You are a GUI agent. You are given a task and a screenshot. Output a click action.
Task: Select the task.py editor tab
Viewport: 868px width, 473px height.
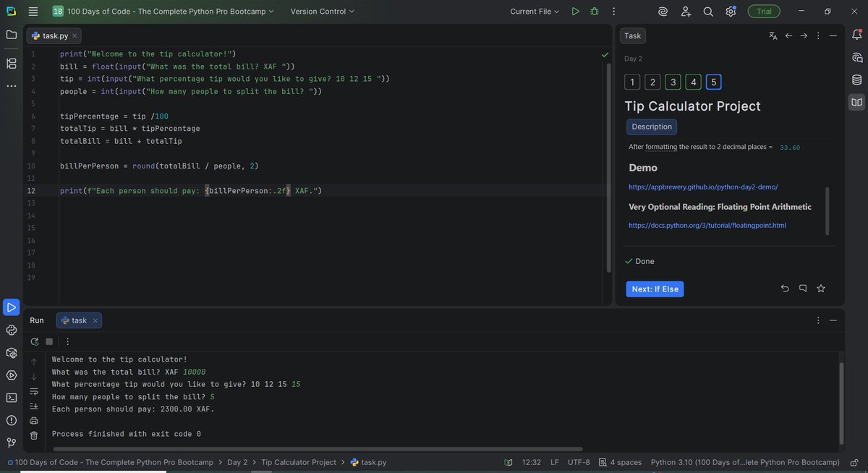[54, 35]
